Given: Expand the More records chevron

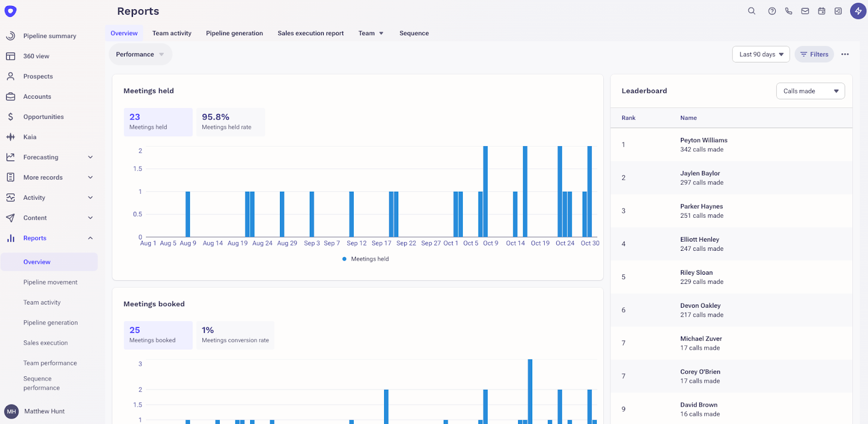Looking at the screenshot, I should 90,178.
